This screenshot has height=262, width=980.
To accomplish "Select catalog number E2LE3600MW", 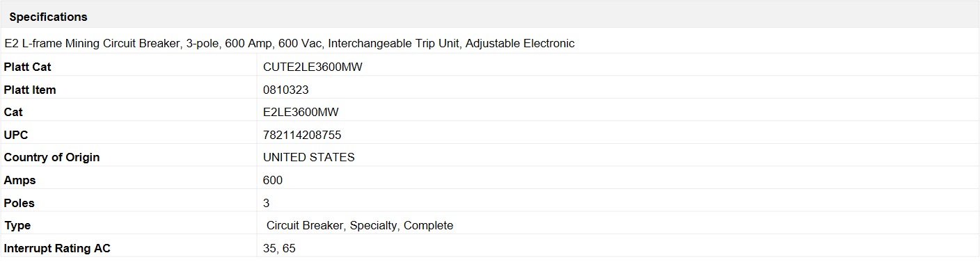I will pos(301,112).
